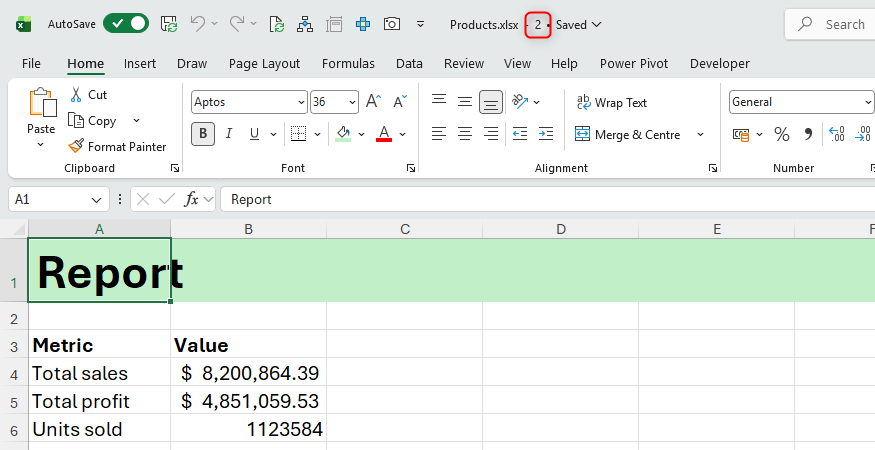
Task: Click the Insert Function fx button
Action: 191,199
